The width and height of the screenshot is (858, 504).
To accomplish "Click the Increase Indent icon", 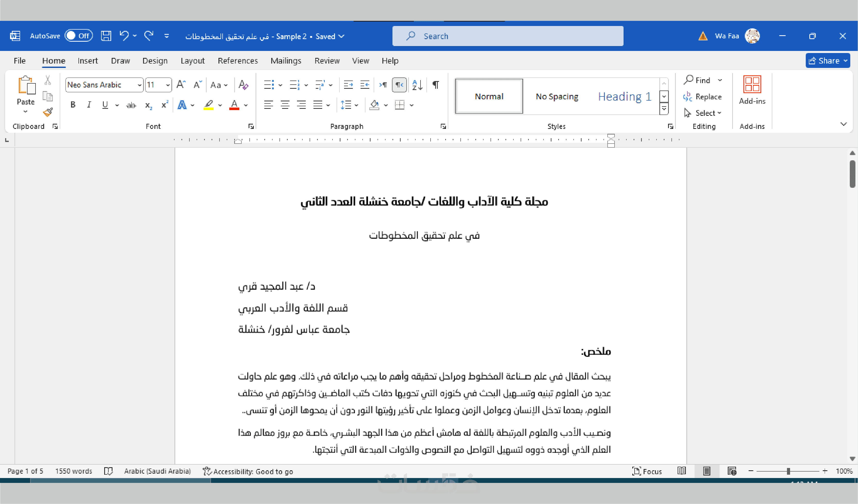I will coord(365,85).
